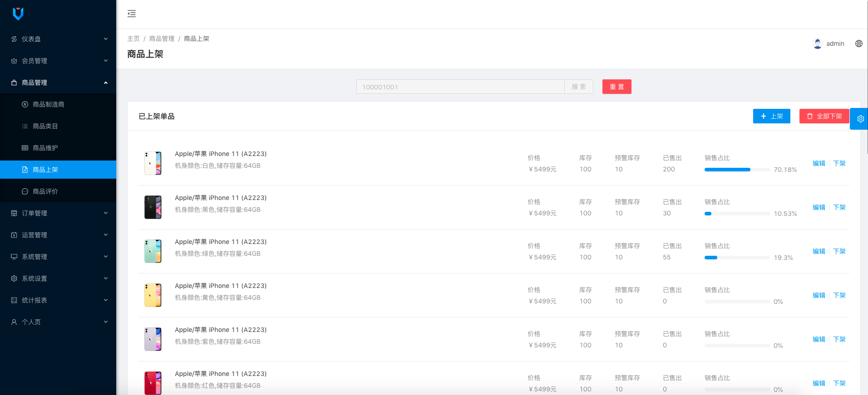The image size is (868, 395).
Task: Open language selector globe icon
Action: coord(859,44)
